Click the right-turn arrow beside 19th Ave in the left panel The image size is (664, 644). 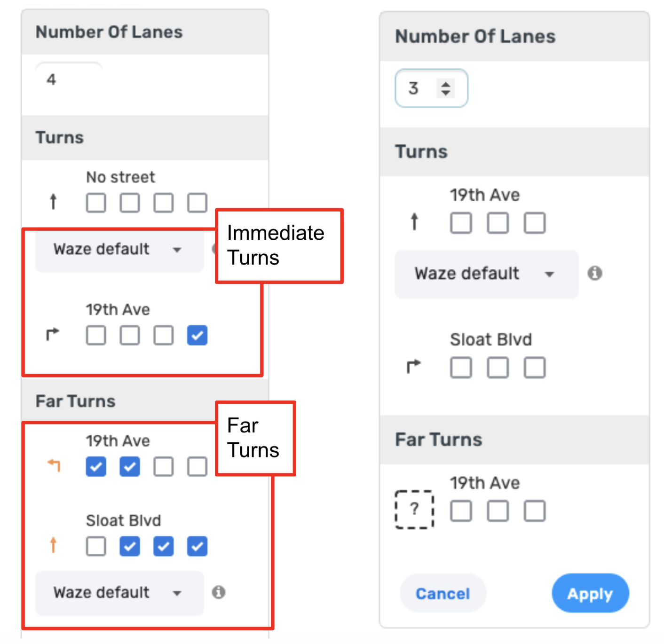pyautogui.click(x=53, y=334)
